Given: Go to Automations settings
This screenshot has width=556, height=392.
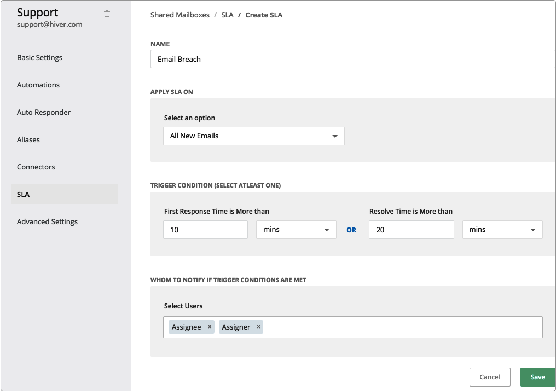Looking at the screenshot, I should (38, 85).
